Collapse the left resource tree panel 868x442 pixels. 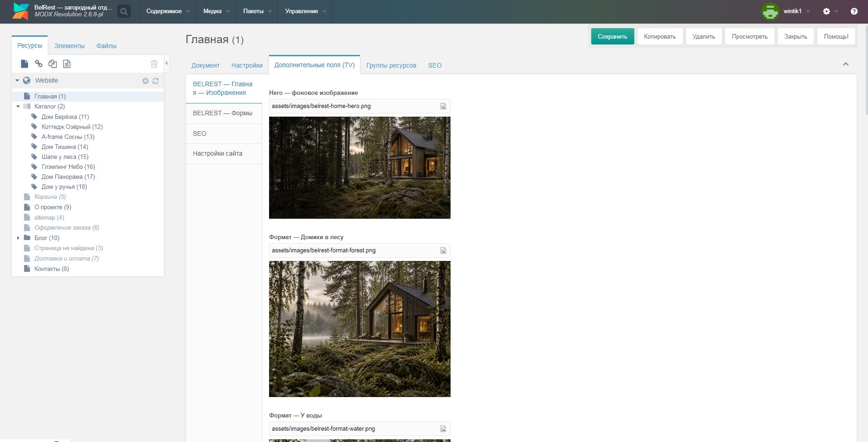167,64
